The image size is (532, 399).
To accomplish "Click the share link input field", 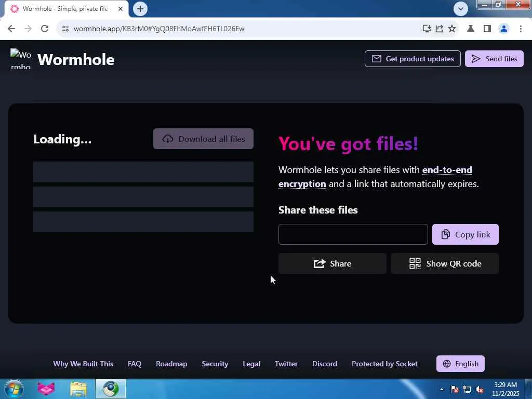I will (353, 234).
